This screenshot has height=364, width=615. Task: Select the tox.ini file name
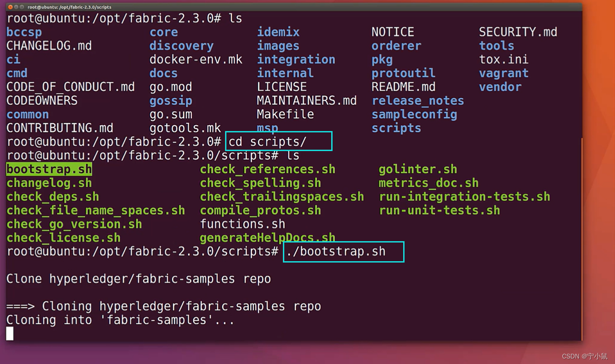click(504, 60)
